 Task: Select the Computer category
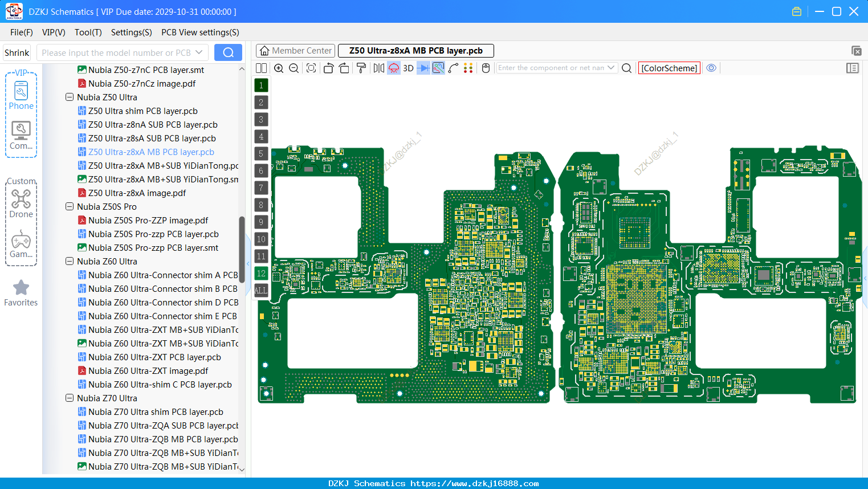click(21, 136)
